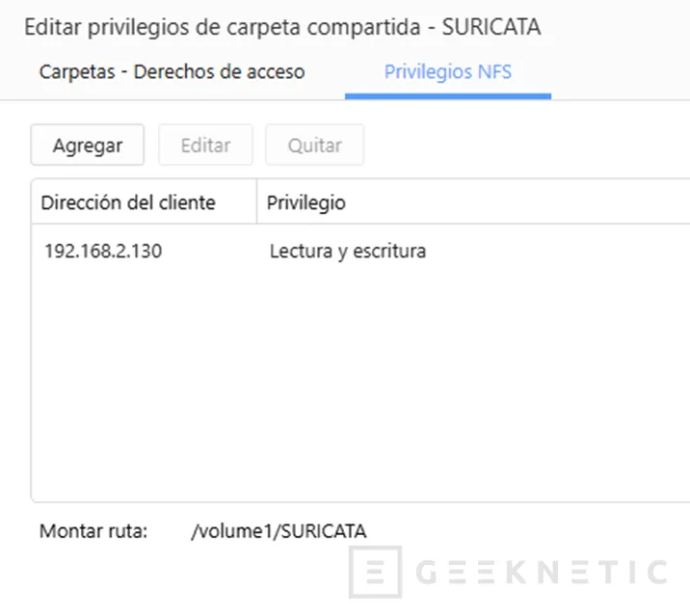Image resolution: width=690 pixels, height=616 pixels.
Task: Click the Editar button
Action: [205, 146]
